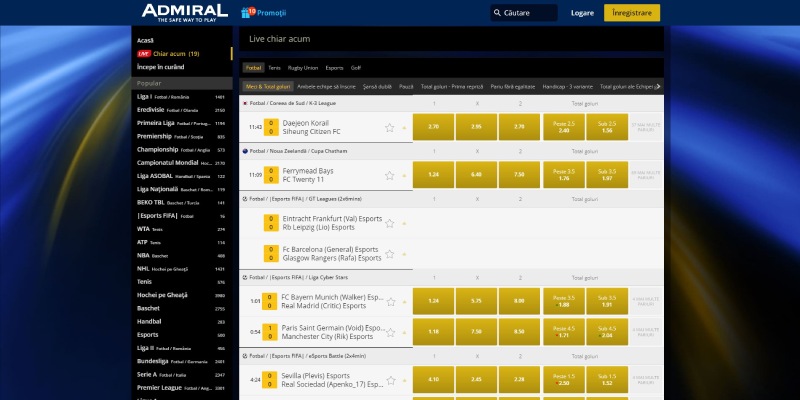The width and height of the screenshot is (800, 400).
Task: Select the Meci & Total goluri market tab
Action: click(268, 87)
